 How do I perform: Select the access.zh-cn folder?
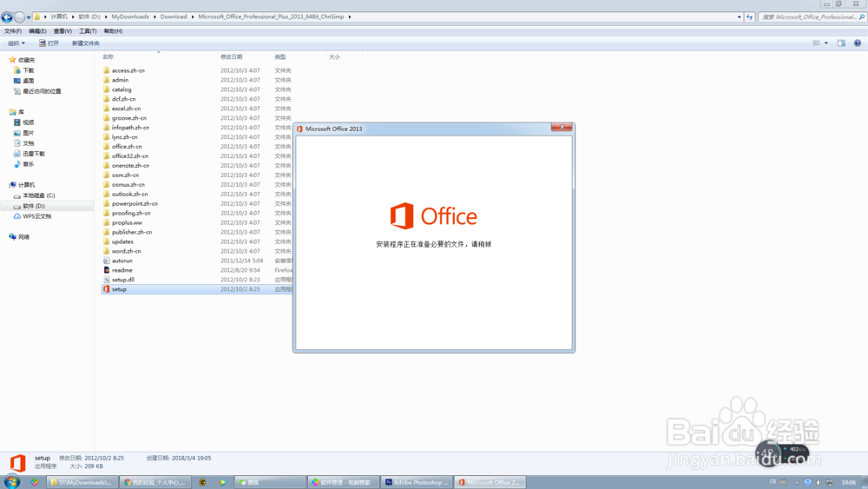[128, 70]
